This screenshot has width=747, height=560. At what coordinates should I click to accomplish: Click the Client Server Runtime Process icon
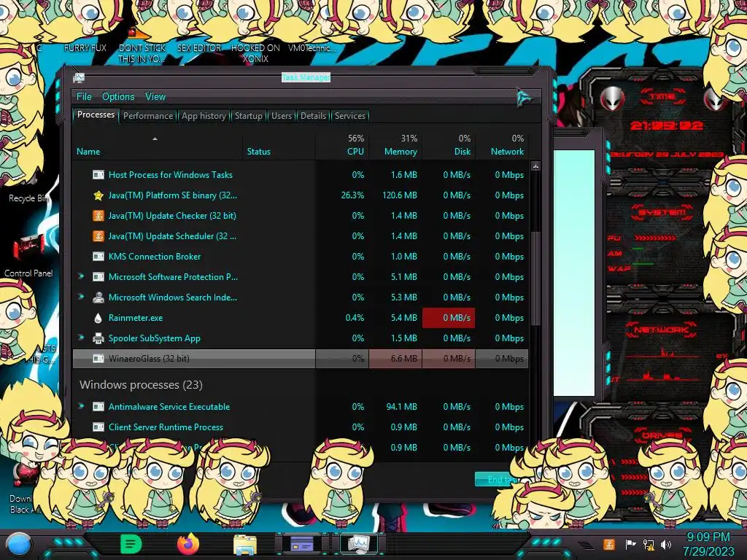pyautogui.click(x=98, y=427)
